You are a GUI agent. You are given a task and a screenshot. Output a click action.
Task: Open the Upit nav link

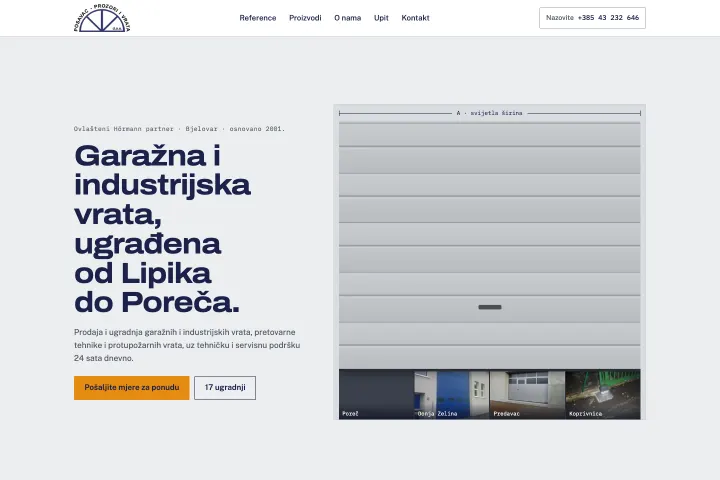[x=381, y=18]
